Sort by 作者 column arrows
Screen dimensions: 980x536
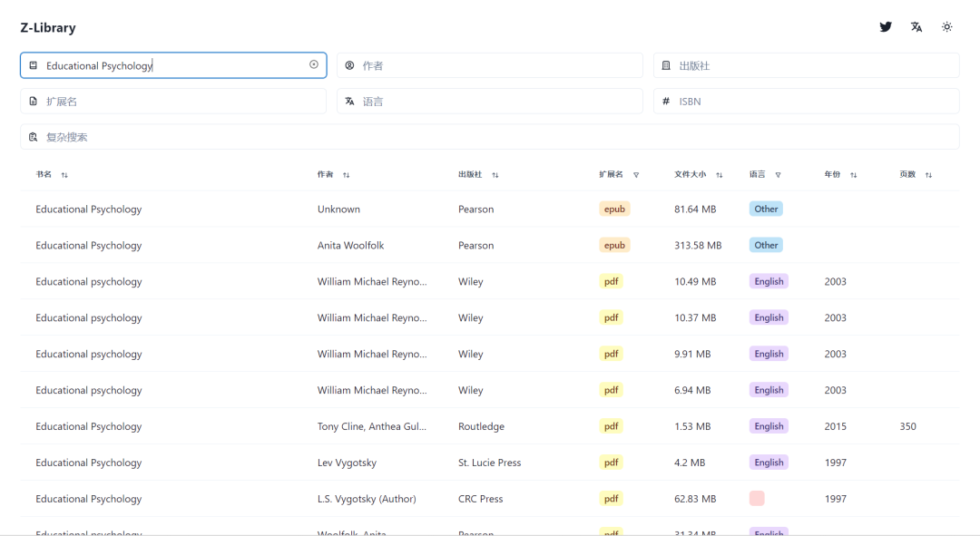point(347,175)
